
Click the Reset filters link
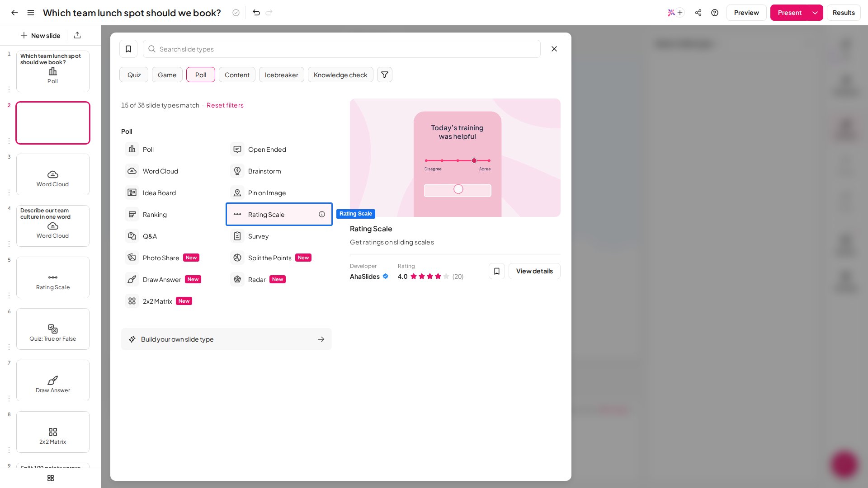(225, 105)
